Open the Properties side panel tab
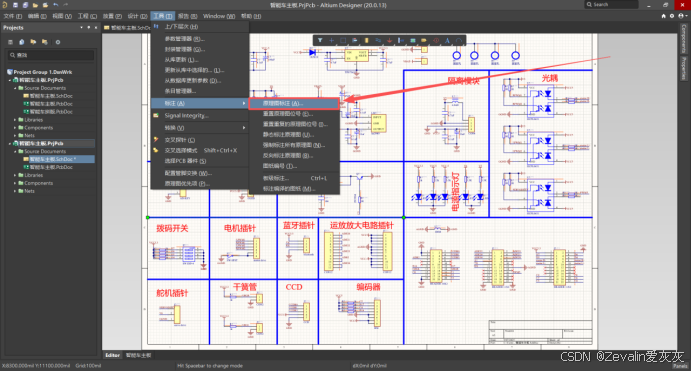Viewport: 692px width, 371px height. [x=684, y=68]
